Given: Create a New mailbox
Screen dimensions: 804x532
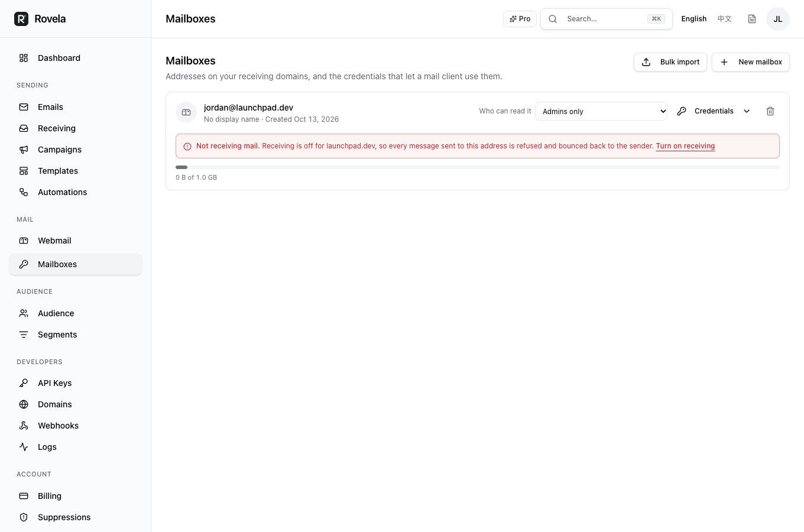Looking at the screenshot, I should click(x=751, y=62).
